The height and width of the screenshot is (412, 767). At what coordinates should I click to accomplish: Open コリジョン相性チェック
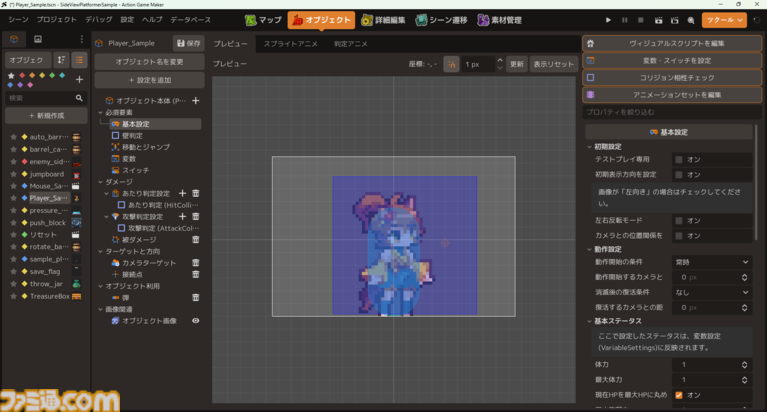click(672, 78)
